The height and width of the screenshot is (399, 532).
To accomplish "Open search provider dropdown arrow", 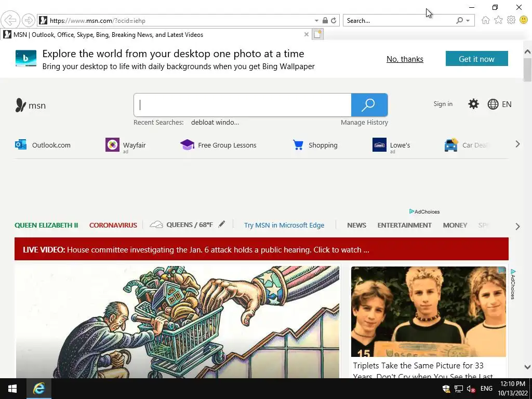I will (x=468, y=20).
